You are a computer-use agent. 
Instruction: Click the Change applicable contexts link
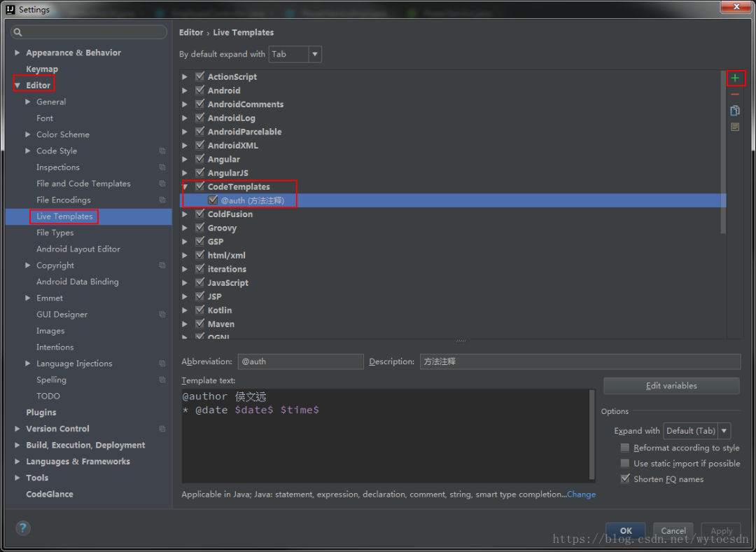point(581,495)
